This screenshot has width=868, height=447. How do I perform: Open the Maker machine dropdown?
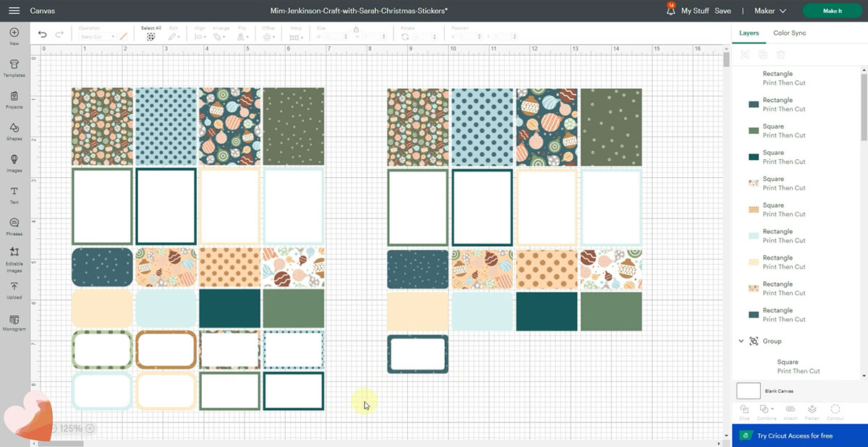pyautogui.click(x=770, y=11)
